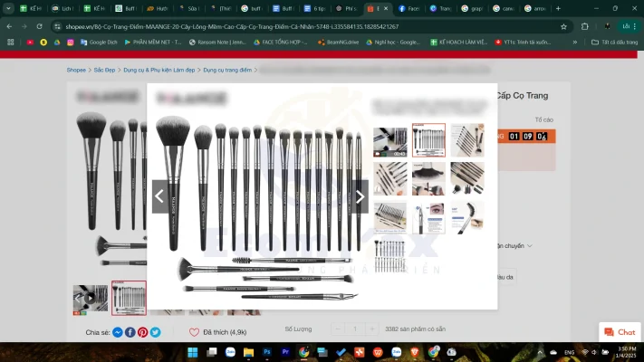This screenshot has width=644, height=362.
Task: Open ENG language indicator in tray
Action: pyautogui.click(x=569, y=352)
